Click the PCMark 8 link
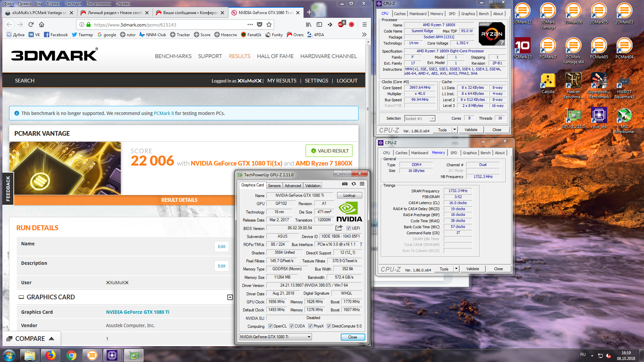 click(164, 113)
